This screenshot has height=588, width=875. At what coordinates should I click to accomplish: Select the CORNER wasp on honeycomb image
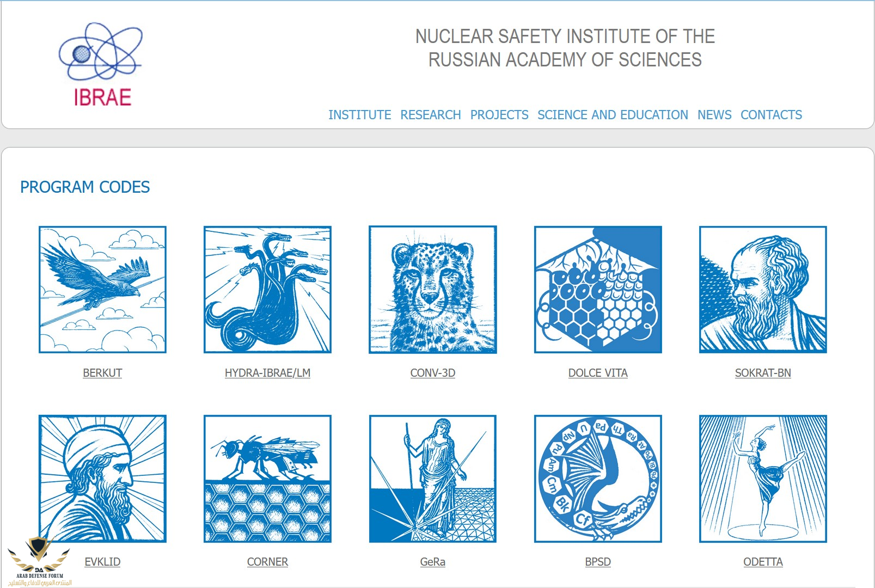267,479
